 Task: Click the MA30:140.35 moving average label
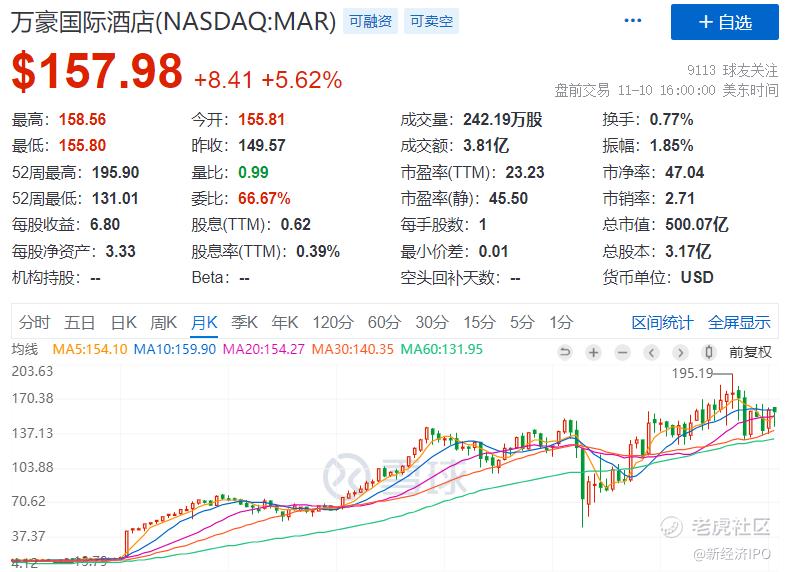[x=352, y=349]
